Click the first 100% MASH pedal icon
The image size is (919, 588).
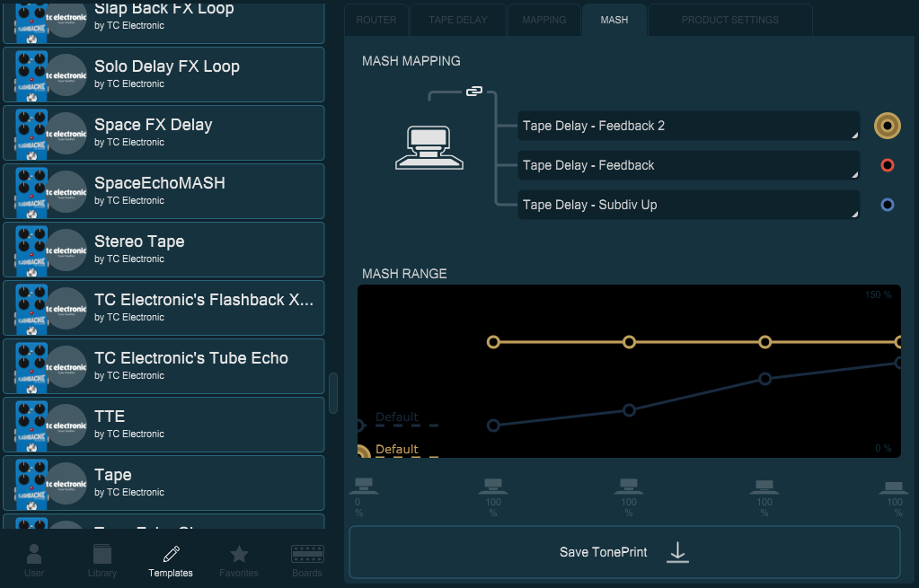[x=493, y=486]
